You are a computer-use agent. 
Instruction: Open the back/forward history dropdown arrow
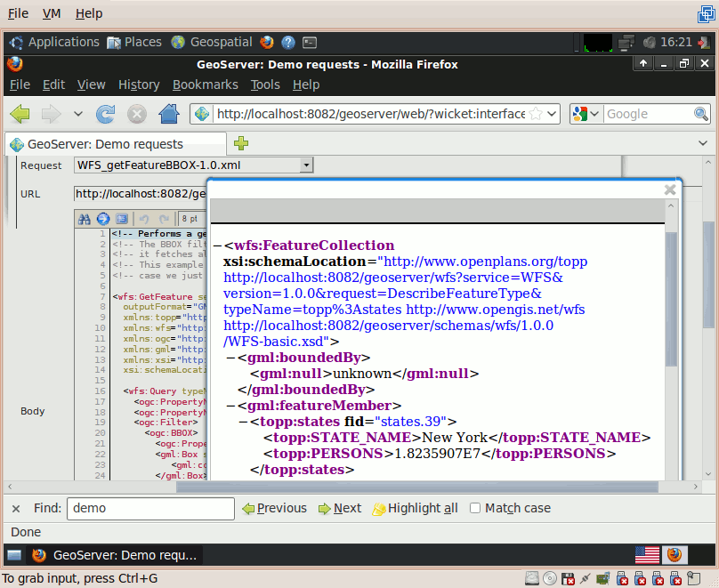pyautogui.click(x=78, y=114)
